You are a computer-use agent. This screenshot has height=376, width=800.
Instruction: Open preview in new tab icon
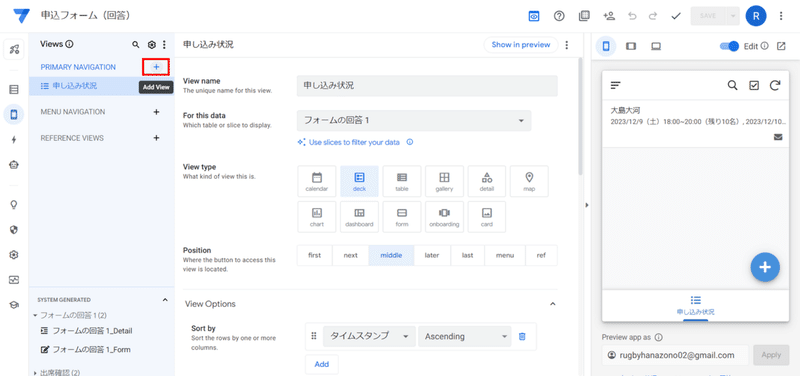[781, 46]
